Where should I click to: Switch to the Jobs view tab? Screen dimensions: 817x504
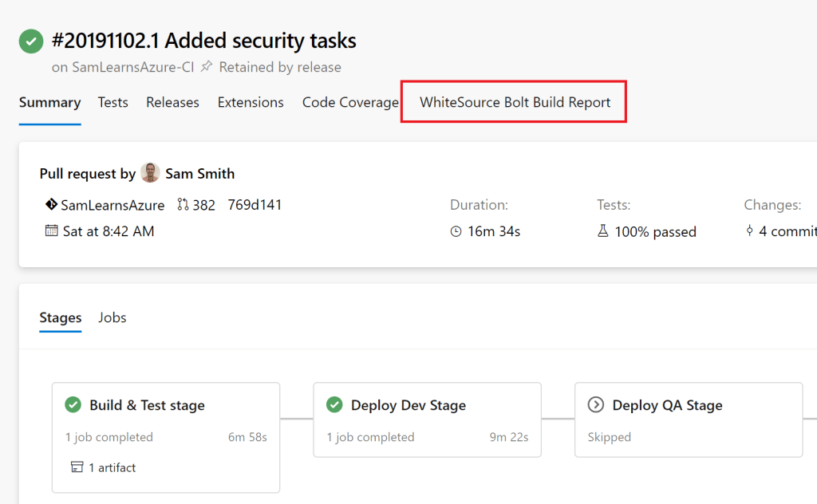coord(112,317)
